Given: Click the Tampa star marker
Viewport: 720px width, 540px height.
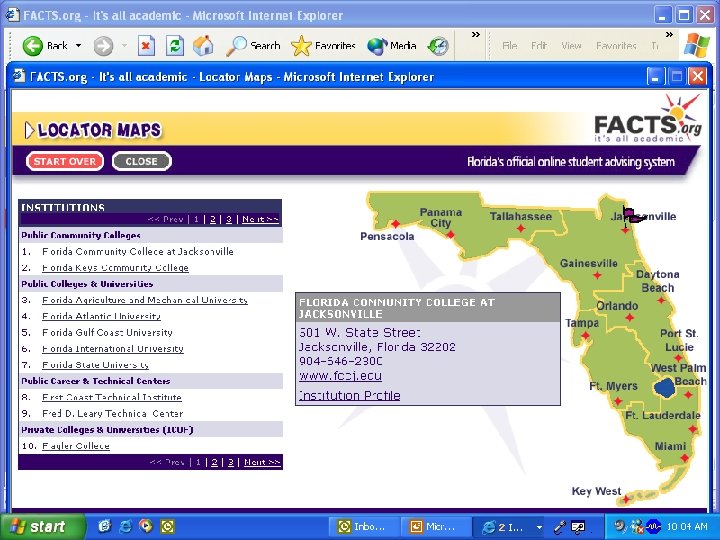Looking at the screenshot, I should tap(585, 335).
